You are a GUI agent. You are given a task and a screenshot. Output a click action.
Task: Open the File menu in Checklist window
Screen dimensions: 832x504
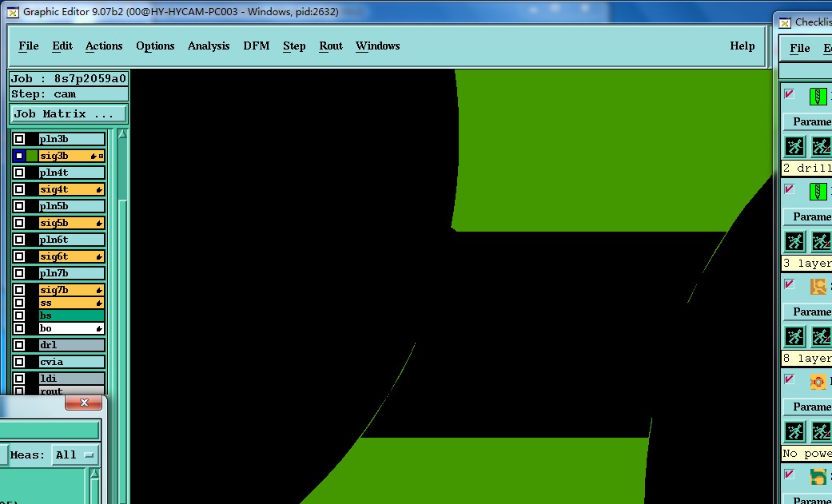800,49
